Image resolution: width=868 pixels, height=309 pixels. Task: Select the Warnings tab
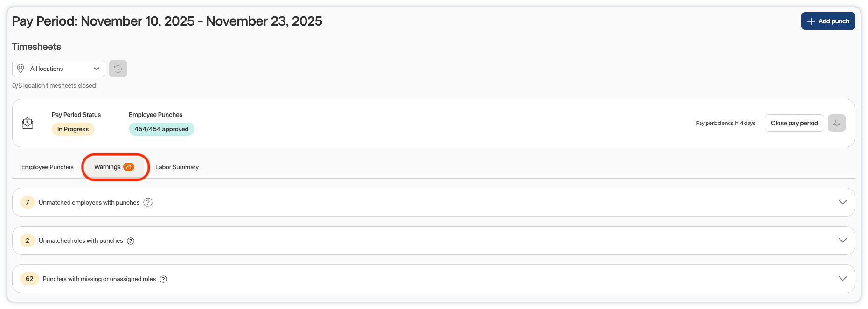[x=108, y=167]
